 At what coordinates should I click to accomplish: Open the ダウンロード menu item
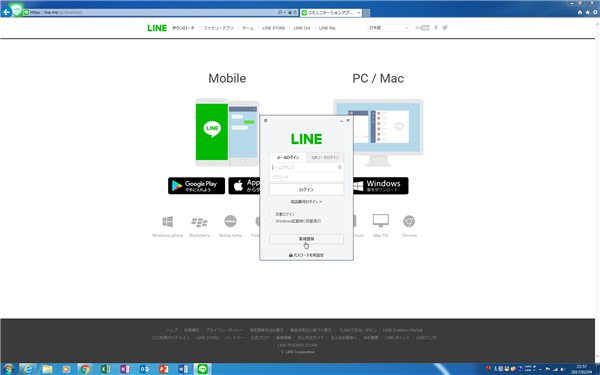click(183, 28)
